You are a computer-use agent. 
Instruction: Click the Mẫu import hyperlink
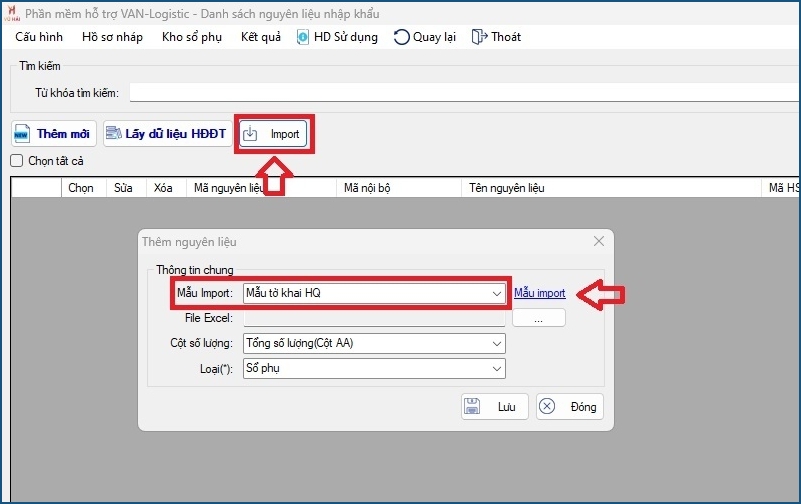coord(539,293)
